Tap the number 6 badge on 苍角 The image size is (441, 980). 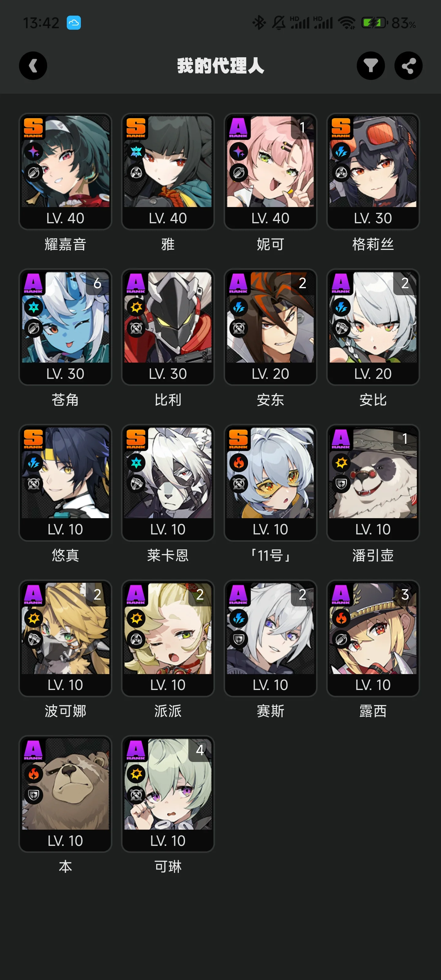point(97,283)
